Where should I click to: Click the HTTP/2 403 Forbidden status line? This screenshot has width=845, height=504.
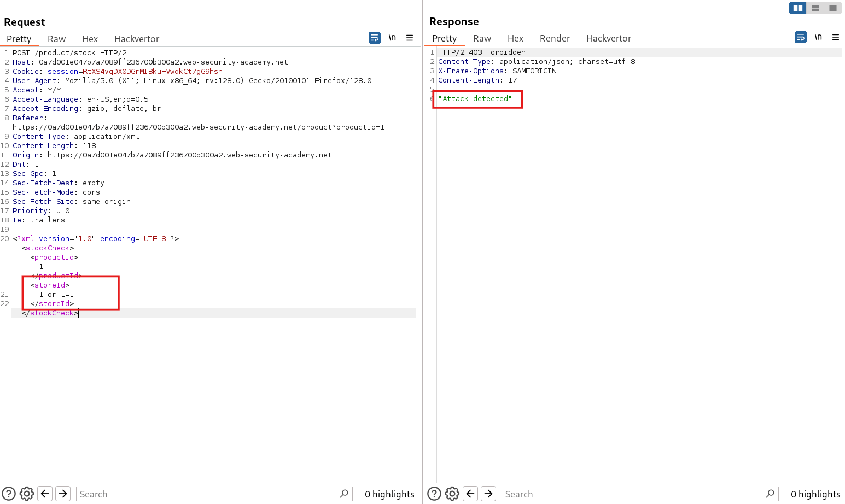[482, 52]
